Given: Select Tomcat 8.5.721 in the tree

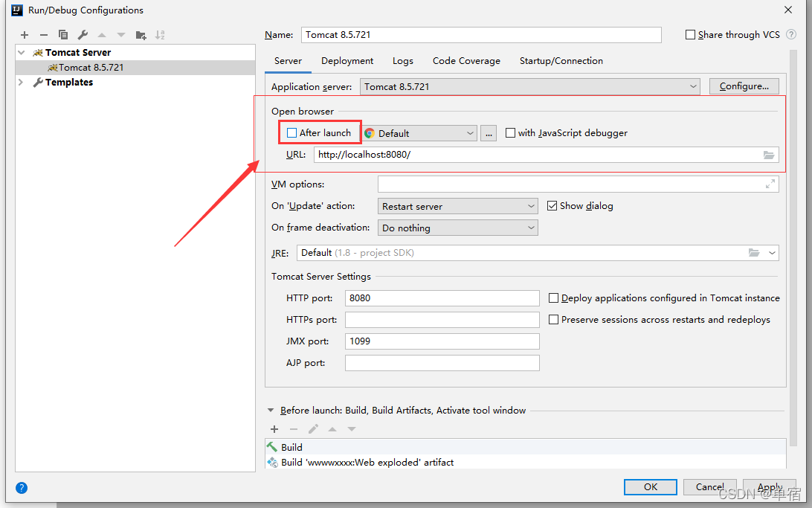Looking at the screenshot, I should [x=135, y=68].
